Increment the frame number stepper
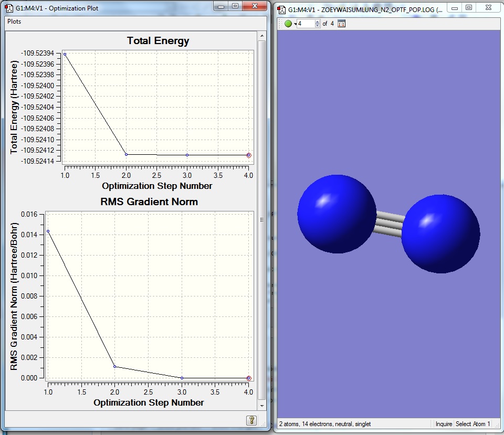This screenshot has height=435, width=504. [317, 22]
